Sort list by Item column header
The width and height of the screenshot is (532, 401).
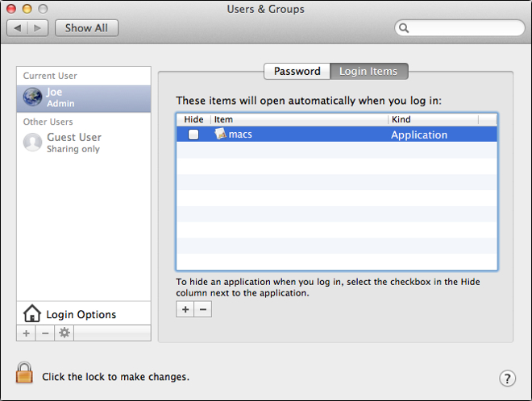(298, 119)
